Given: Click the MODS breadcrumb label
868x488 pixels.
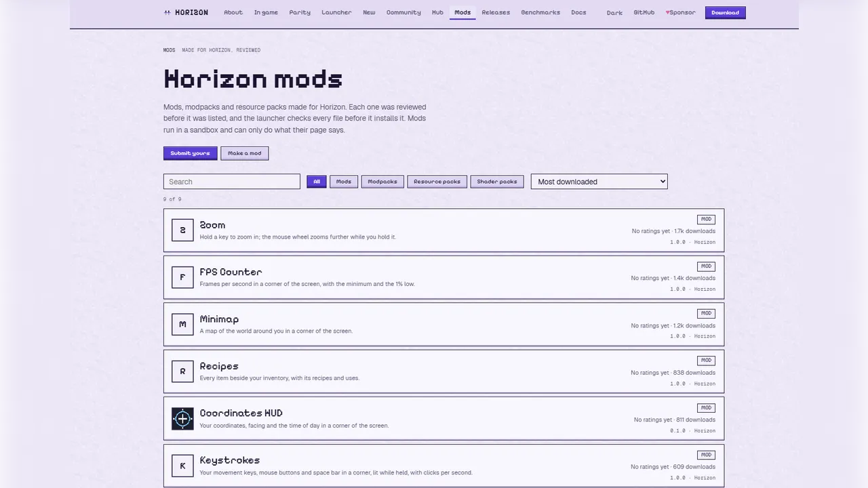Looking at the screenshot, I should tap(169, 50).
